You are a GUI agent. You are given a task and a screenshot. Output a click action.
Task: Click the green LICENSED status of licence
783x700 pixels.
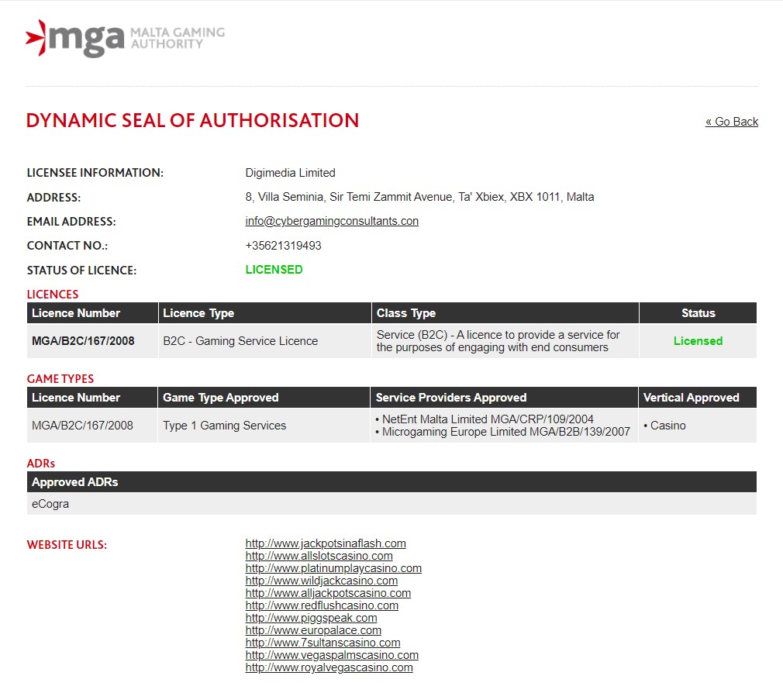click(x=274, y=270)
